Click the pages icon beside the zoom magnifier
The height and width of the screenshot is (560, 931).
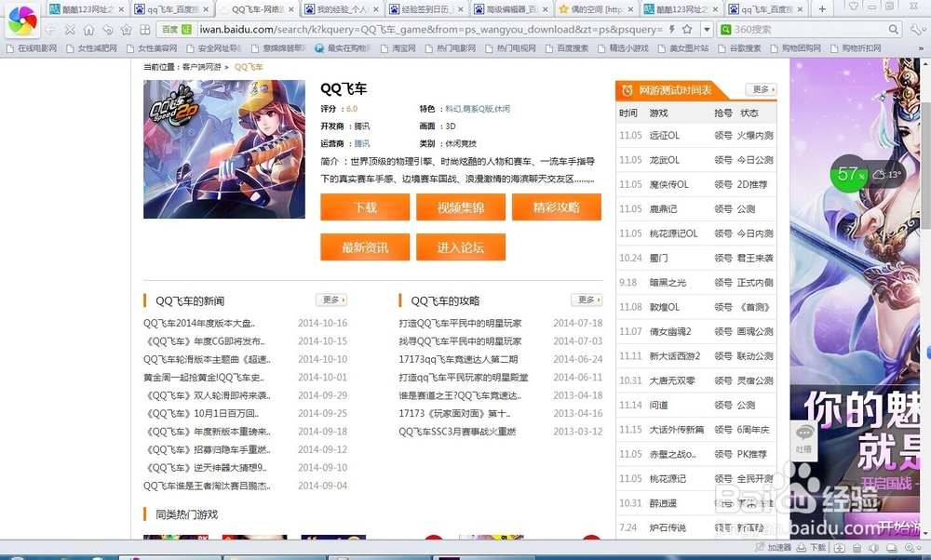(x=890, y=548)
